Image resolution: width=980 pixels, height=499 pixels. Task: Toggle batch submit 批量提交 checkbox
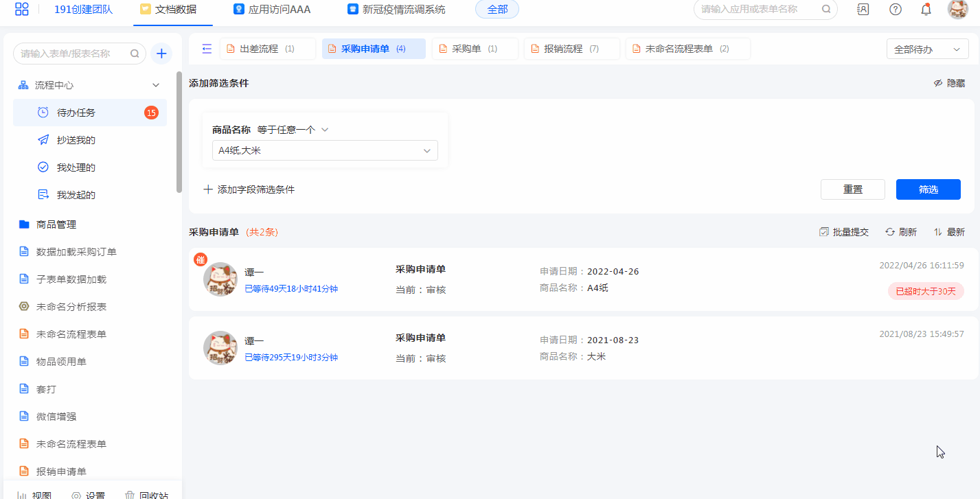pos(844,232)
